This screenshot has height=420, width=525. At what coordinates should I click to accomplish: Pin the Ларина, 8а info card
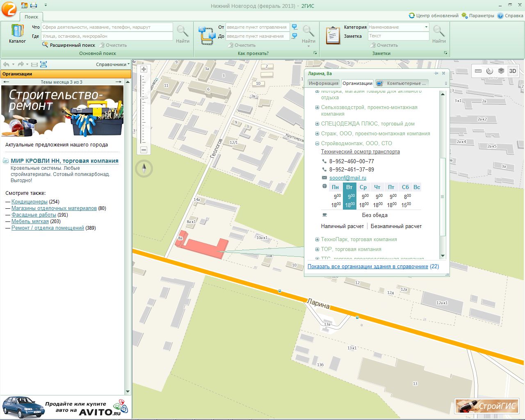(436, 73)
